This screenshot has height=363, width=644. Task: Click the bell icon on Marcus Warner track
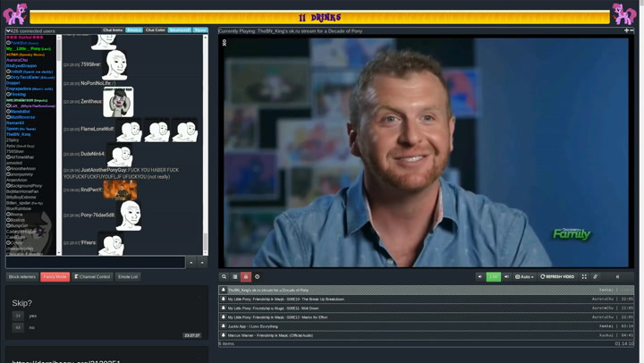(224, 335)
